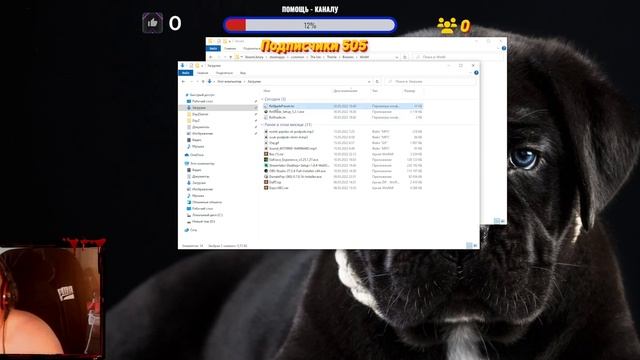Screen dimensions: 640x360
Task: Click the Up arrow in front Explorer navigation bar
Action: [x=203, y=82]
